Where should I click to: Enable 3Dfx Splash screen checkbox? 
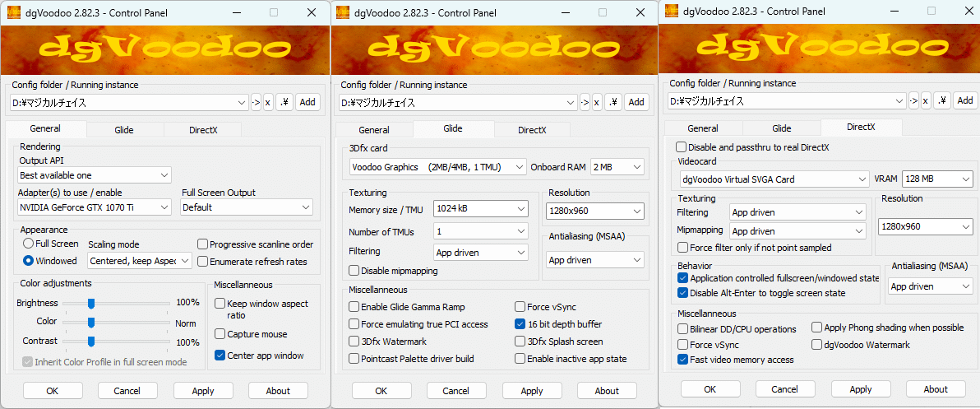(x=520, y=342)
